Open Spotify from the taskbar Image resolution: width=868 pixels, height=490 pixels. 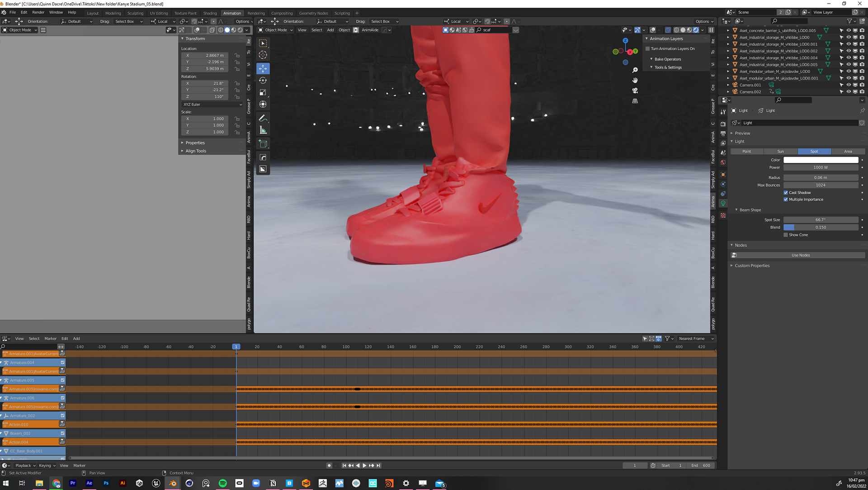[x=222, y=483]
